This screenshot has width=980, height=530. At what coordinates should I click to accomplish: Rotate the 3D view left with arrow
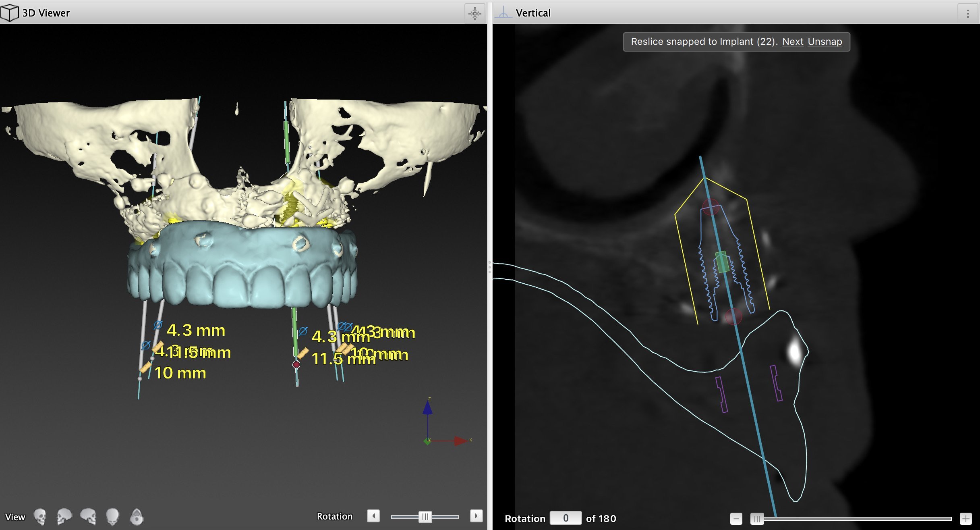pyautogui.click(x=373, y=516)
